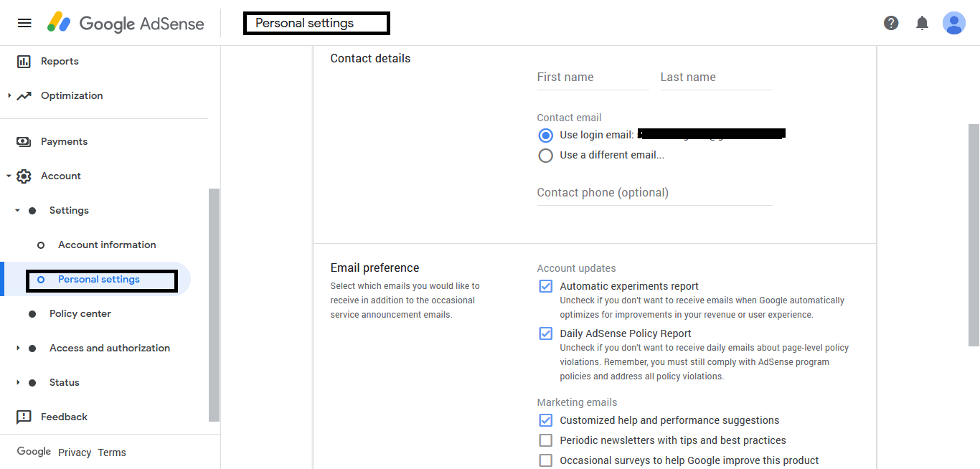Open the Policy center page

tap(80, 313)
